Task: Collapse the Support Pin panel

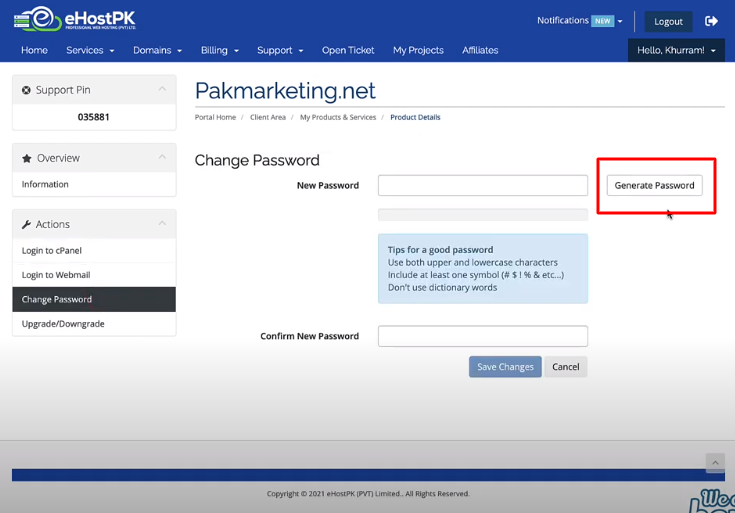Action: (162, 89)
